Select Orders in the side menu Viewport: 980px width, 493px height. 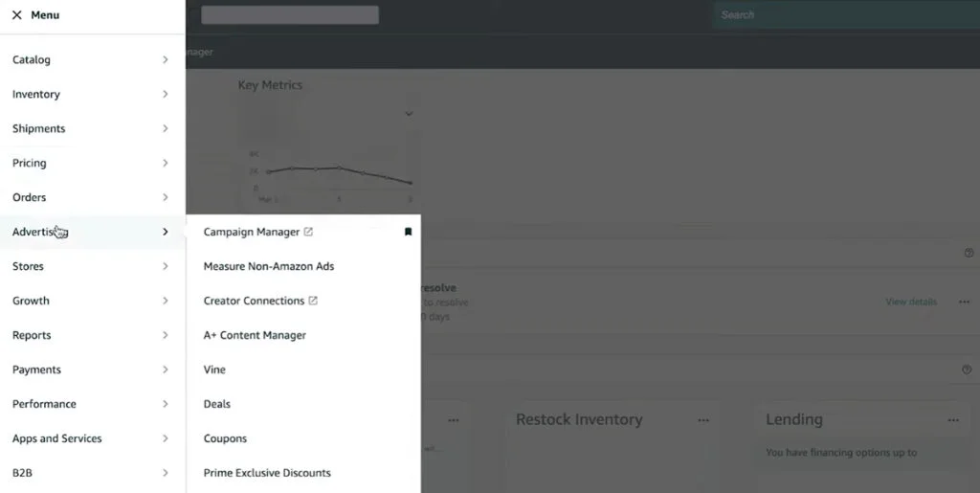point(30,197)
